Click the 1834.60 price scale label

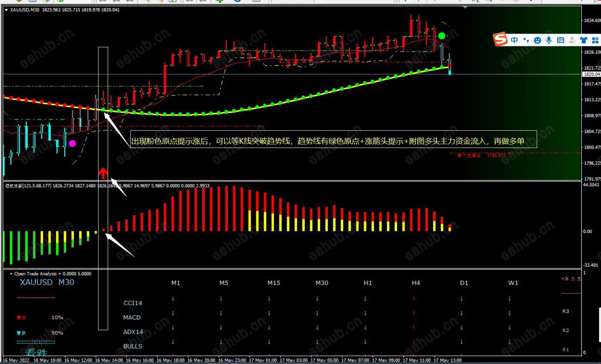click(x=593, y=20)
